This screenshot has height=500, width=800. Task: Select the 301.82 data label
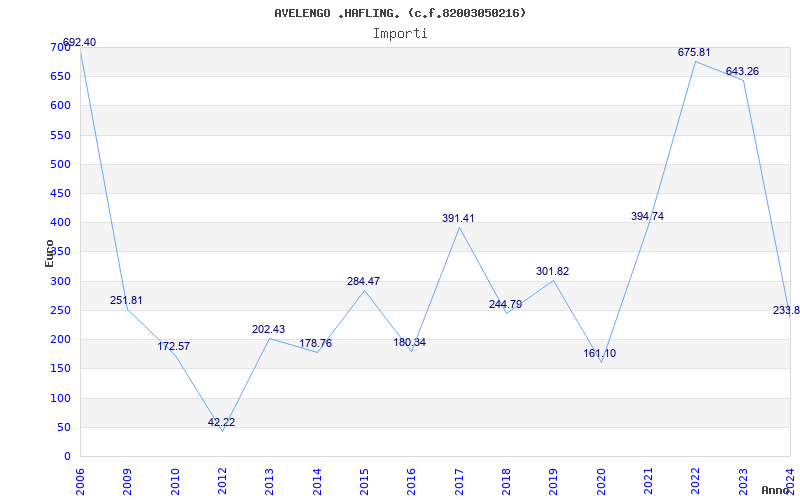[553, 271]
